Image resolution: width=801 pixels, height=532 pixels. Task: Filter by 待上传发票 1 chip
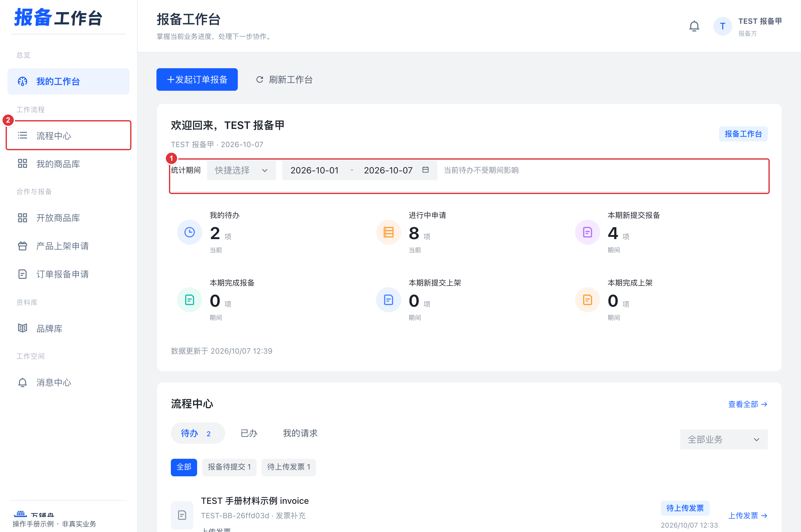pyautogui.click(x=288, y=467)
